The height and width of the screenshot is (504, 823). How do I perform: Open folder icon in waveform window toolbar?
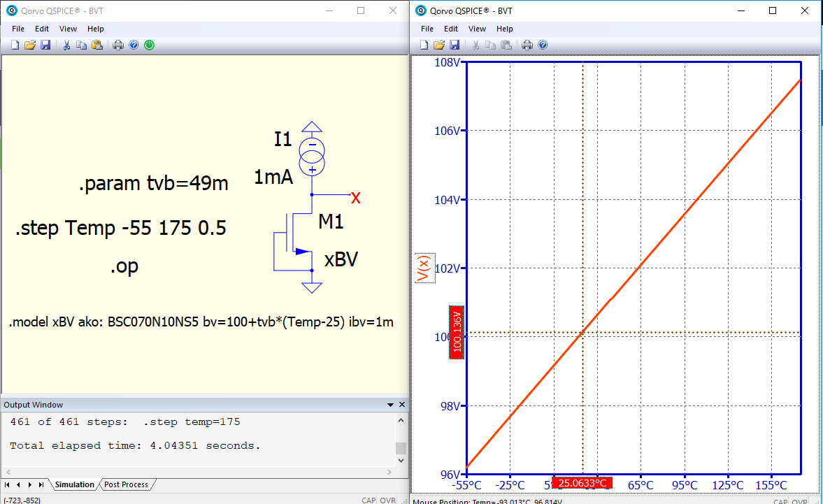pyautogui.click(x=439, y=45)
